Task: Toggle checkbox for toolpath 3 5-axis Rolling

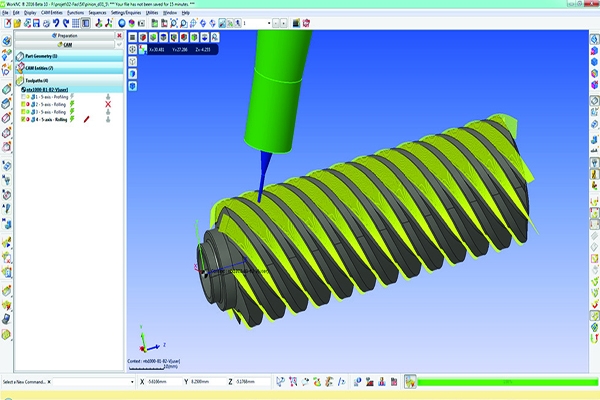Action: (23, 112)
